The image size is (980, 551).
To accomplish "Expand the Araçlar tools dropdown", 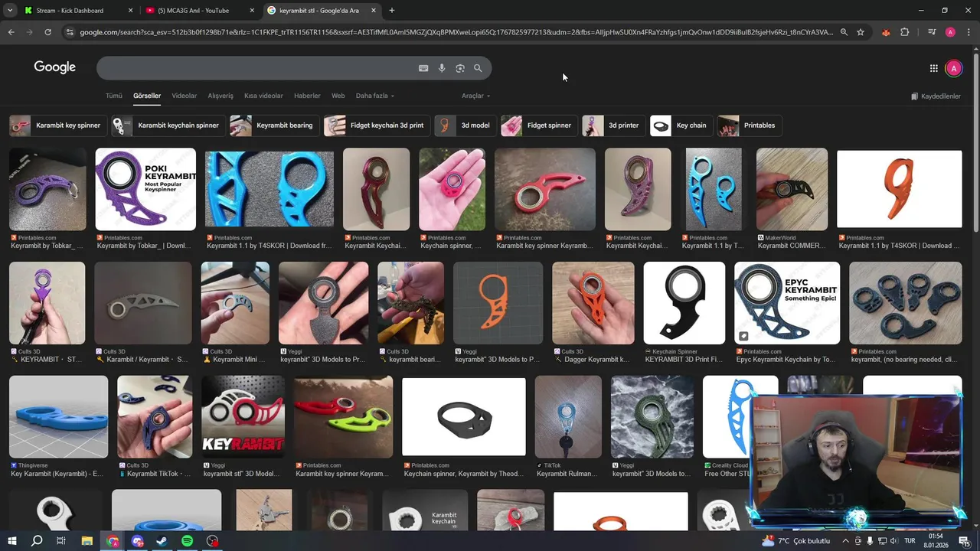I will pos(476,96).
